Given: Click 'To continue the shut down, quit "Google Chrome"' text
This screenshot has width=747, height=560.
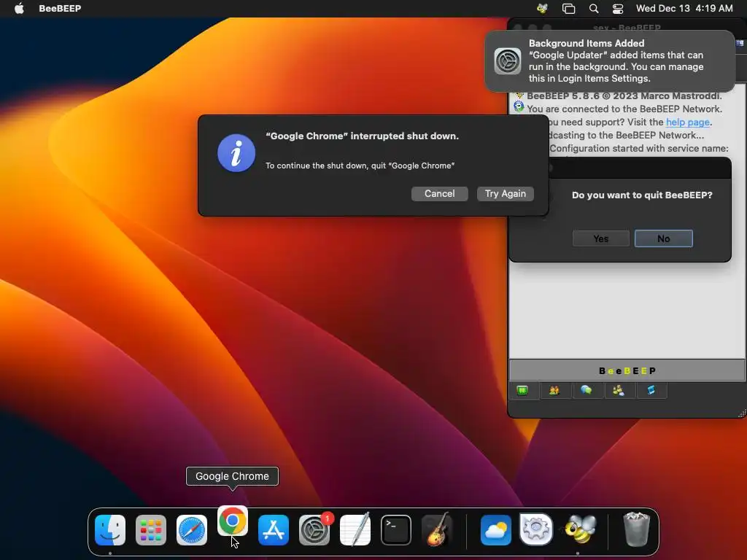Looking at the screenshot, I should click(360, 166).
